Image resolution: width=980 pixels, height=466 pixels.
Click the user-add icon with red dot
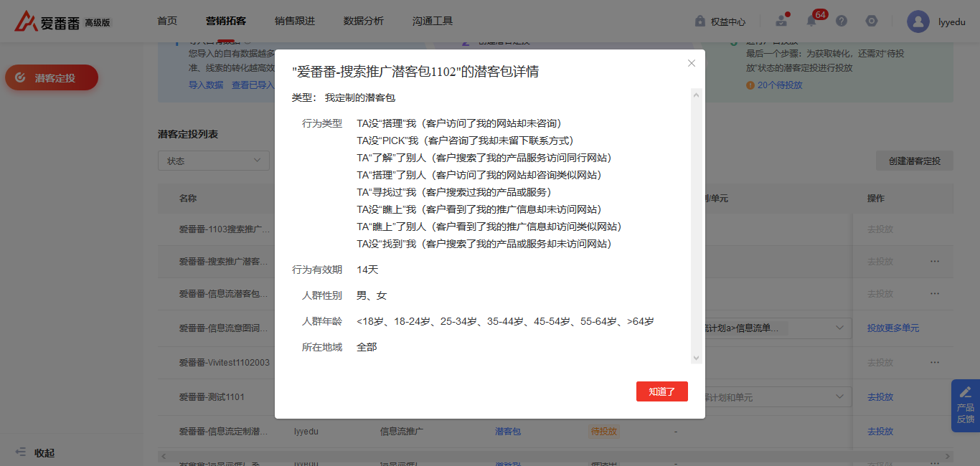tap(781, 21)
